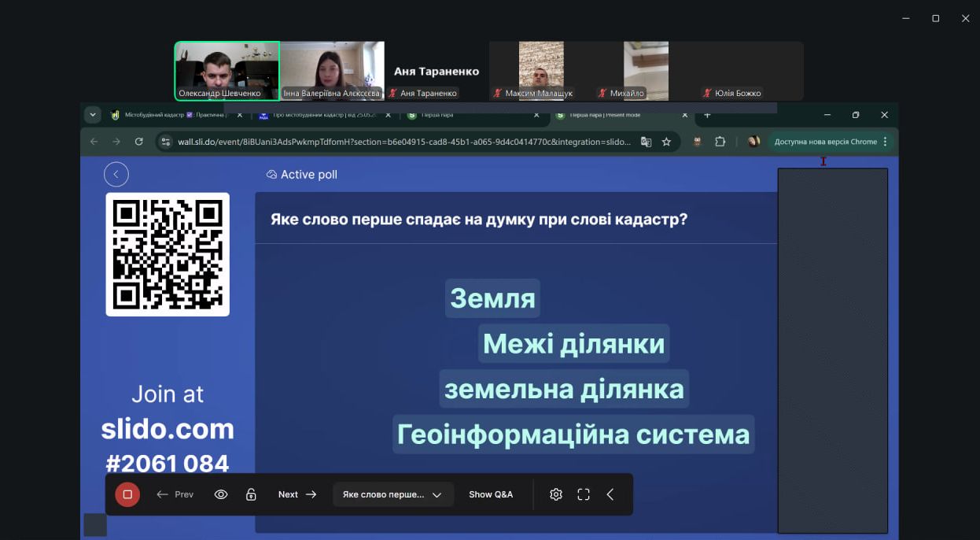The image size is (980, 540).
Task: Click the Show Q&A button
Action: 491,494
